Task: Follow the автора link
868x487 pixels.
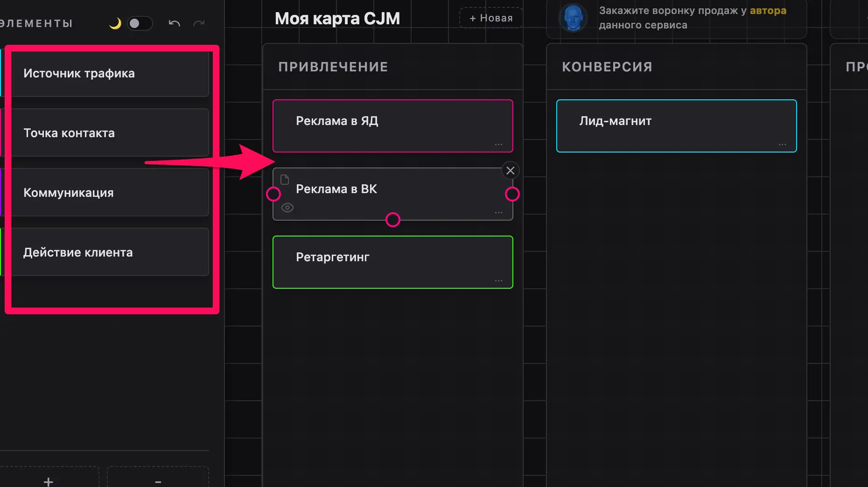Action: [768, 10]
